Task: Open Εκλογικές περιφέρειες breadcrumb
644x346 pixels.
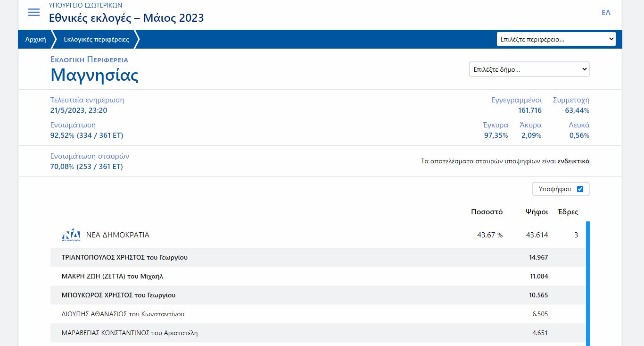Action: pos(96,39)
